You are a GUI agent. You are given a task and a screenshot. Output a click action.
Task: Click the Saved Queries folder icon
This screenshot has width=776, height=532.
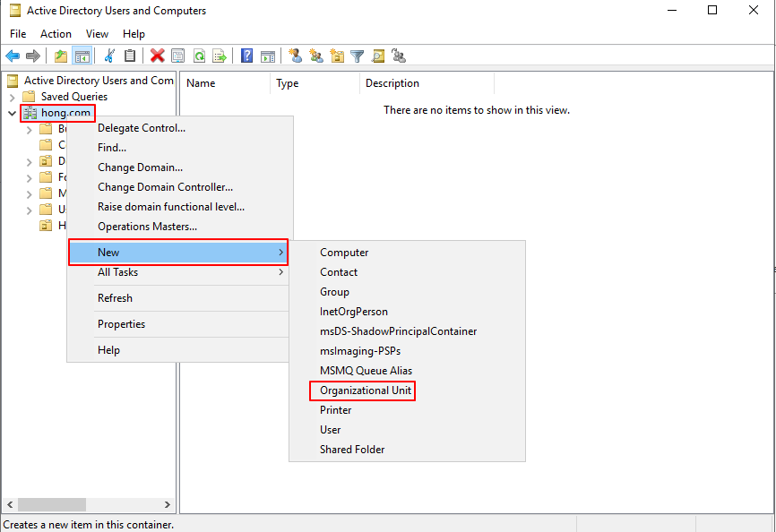coord(29,97)
